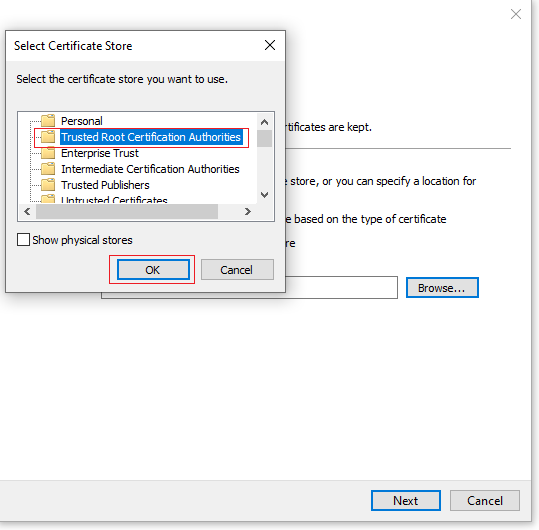This screenshot has width=539, height=530.
Task: Click the Enterprise Trust folder icon
Action: [x=48, y=153]
